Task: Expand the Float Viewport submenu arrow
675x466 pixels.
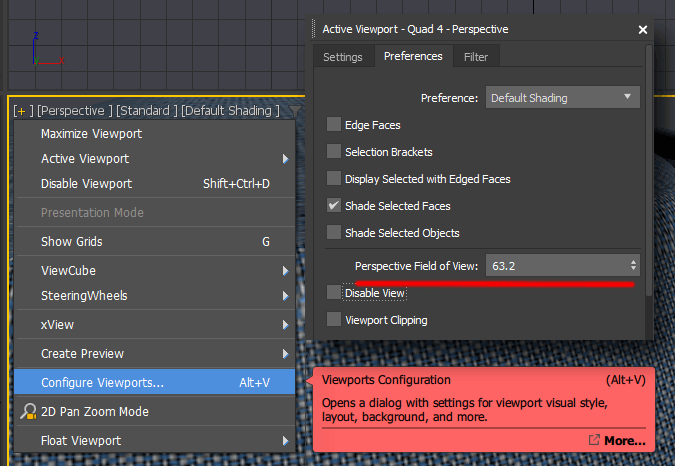Action: (285, 441)
